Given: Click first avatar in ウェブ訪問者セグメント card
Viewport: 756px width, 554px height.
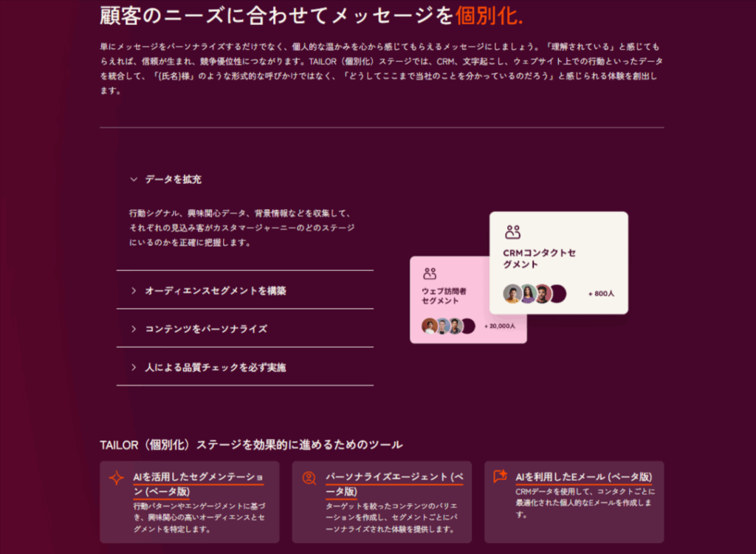Looking at the screenshot, I should (429, 326).
